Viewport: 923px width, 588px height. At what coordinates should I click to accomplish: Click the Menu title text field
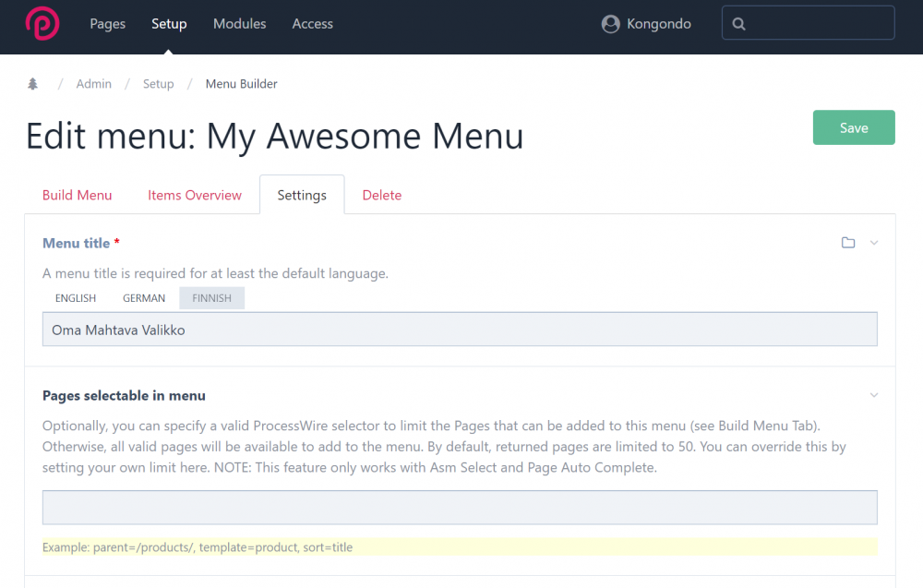460,330
